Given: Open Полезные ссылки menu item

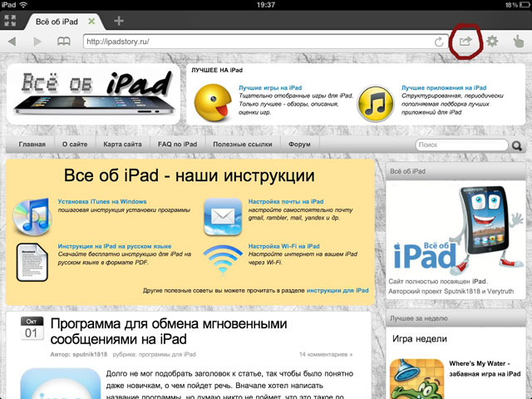Looking at the screenshot, I should click(x=243, y=144).
